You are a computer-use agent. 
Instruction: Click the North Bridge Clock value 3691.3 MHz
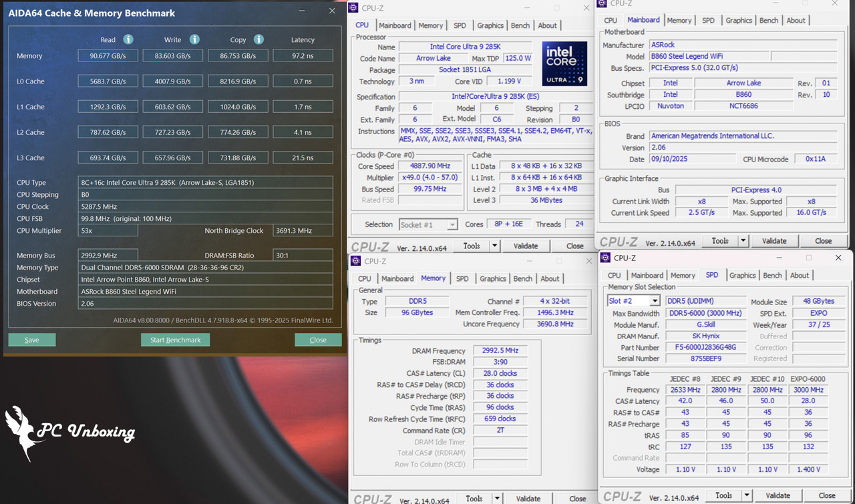click(303, 230)
